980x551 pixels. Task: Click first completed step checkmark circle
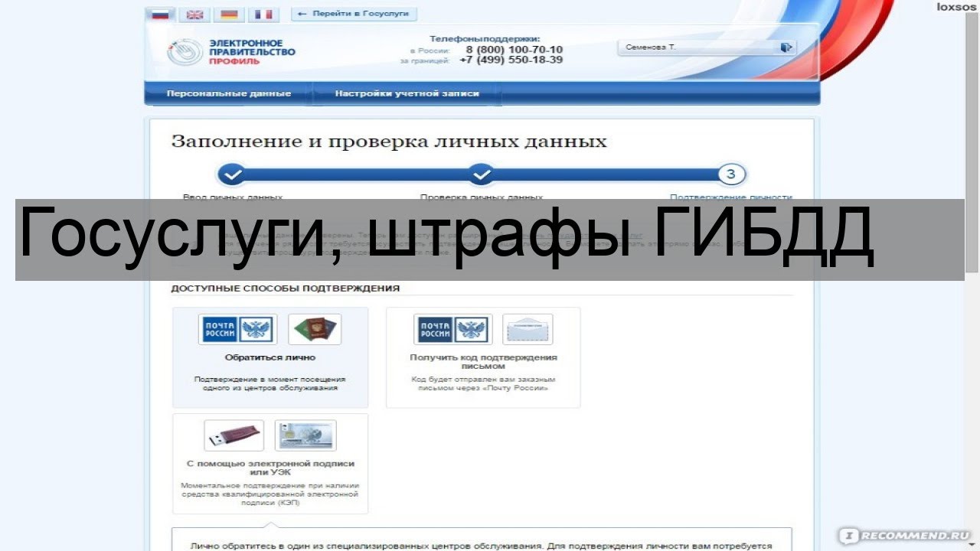[x=233, y=174]
